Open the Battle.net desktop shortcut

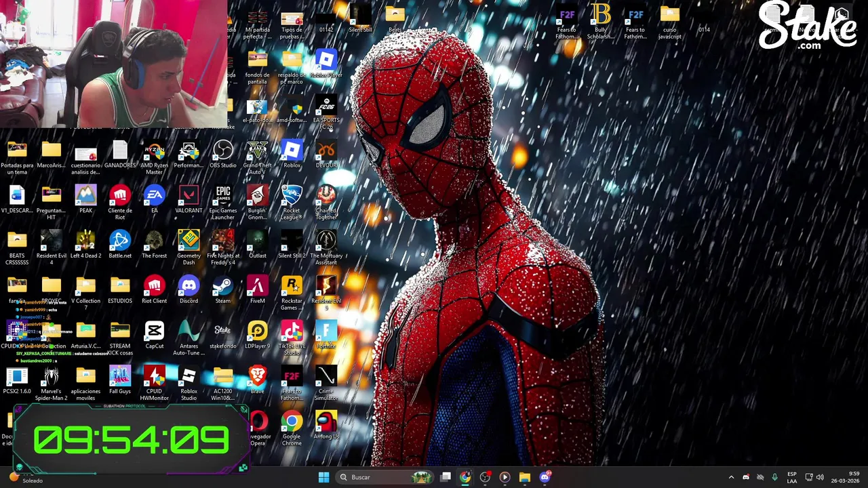click(x=120, y=245)
